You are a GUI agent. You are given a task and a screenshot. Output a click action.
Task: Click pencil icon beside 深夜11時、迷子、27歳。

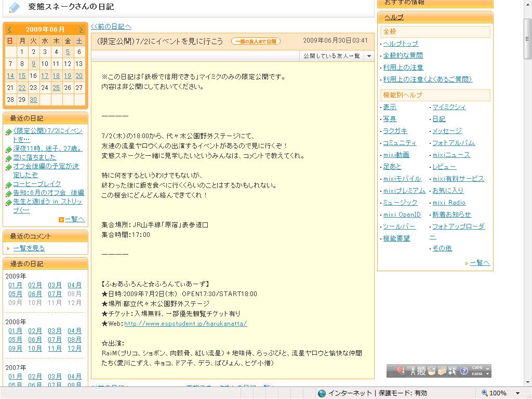(x=9, y=150)
